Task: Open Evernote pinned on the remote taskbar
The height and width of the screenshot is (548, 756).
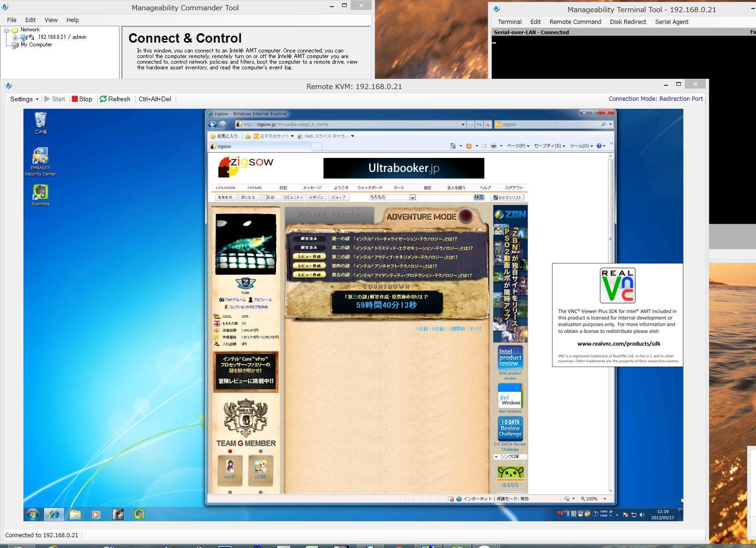Action: point(139,514)
